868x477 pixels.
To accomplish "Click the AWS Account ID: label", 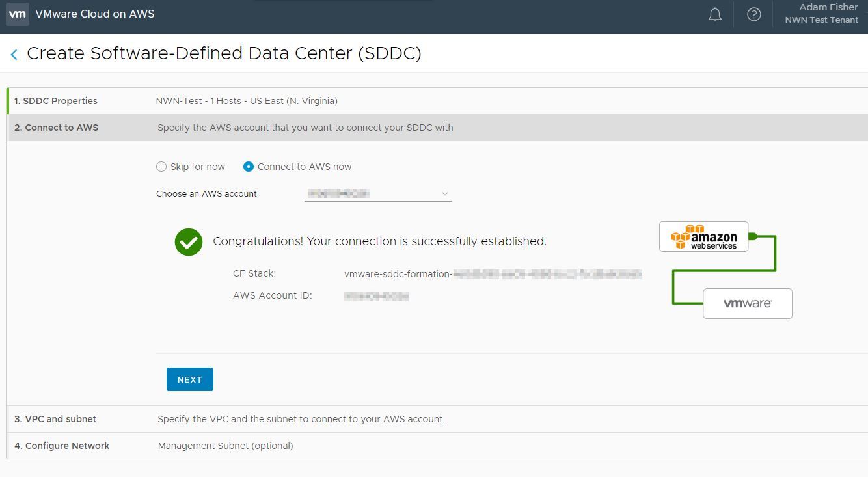I will coord(273,295).
